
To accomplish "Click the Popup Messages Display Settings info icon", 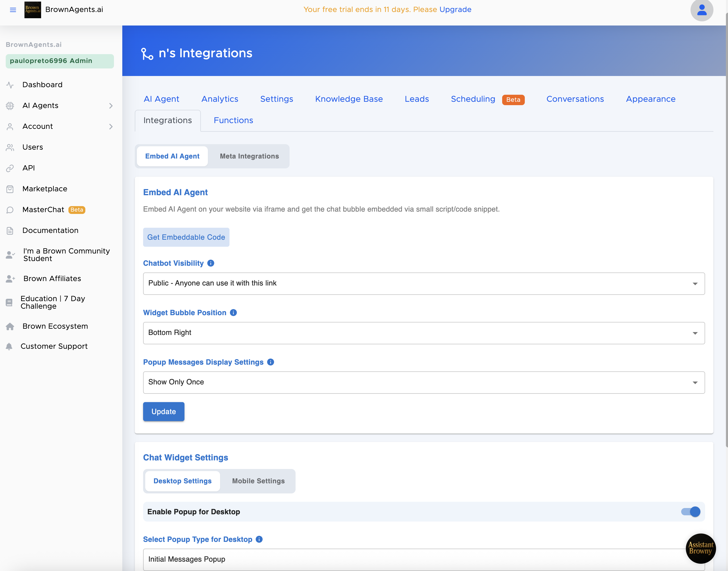I will click(271, 362).
